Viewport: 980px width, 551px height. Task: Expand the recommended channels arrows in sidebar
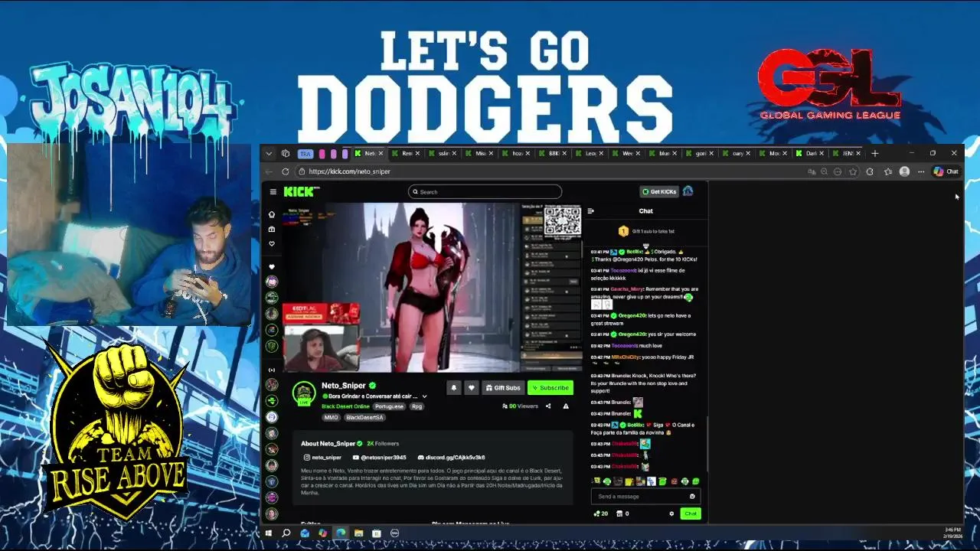[272, 370]
